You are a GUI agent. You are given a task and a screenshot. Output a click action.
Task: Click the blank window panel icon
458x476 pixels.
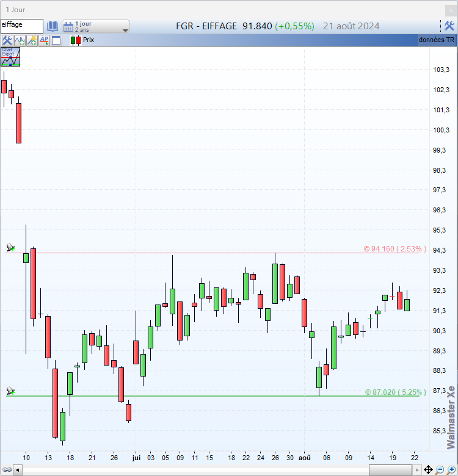point(57,40)
